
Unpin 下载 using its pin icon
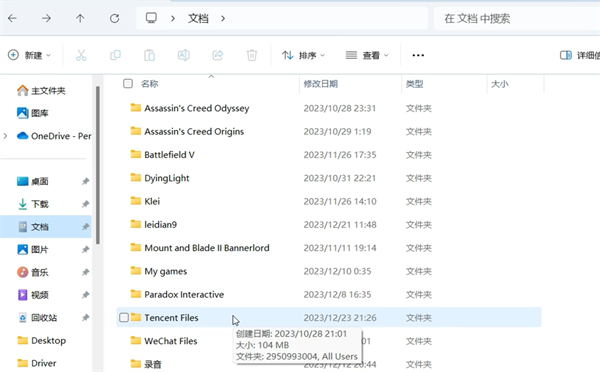[x=85, y=204]
